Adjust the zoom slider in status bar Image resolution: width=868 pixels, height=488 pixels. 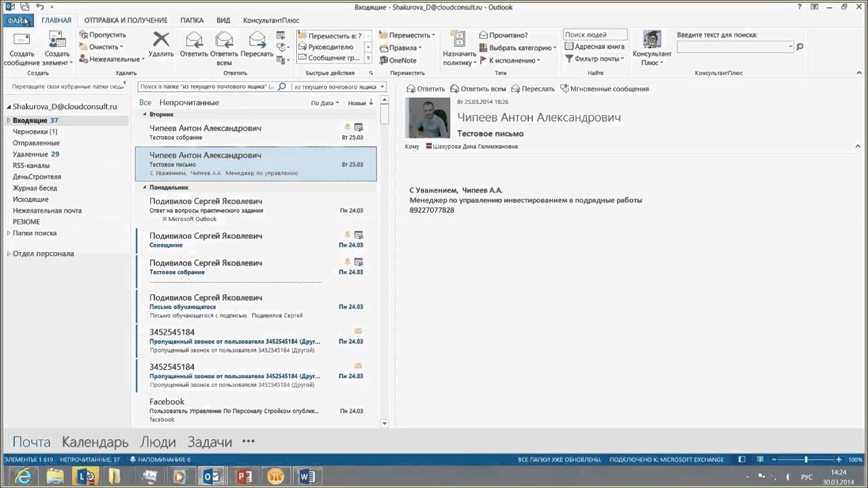pos(806,460)
